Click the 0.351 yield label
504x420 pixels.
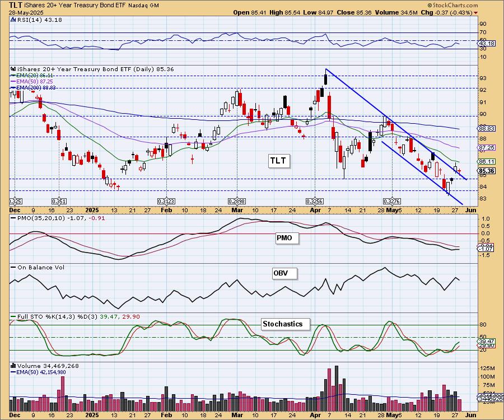[59, 202]
